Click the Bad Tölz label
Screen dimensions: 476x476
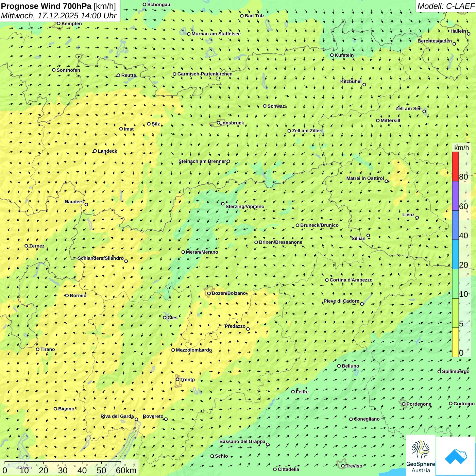[254, 16]
